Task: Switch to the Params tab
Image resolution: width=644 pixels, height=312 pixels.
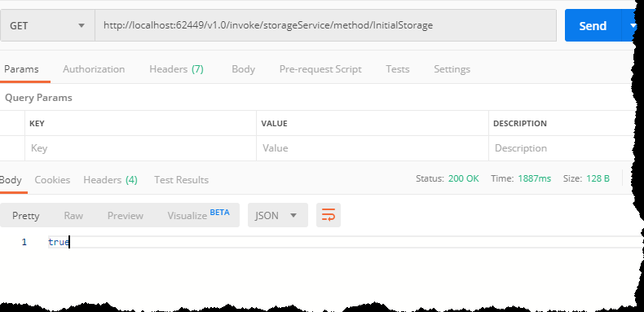Action: (x=21, y=69)
